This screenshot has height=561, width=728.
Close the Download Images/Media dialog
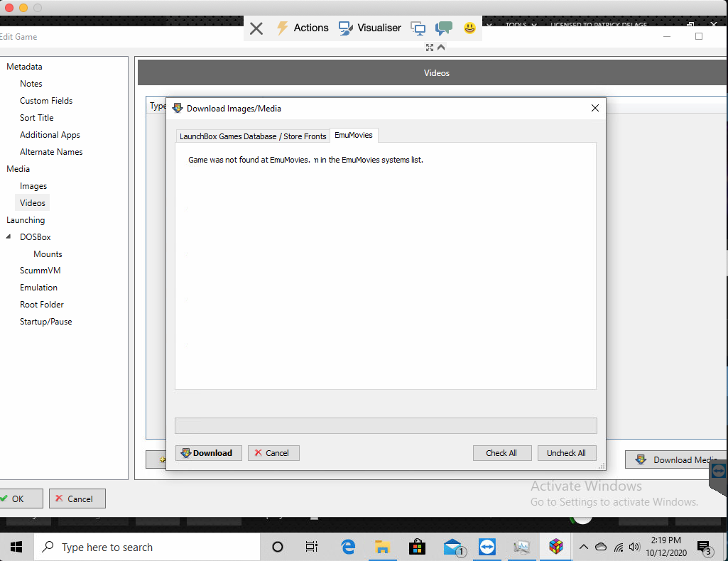pyautogui.click(x=594, y=108)
